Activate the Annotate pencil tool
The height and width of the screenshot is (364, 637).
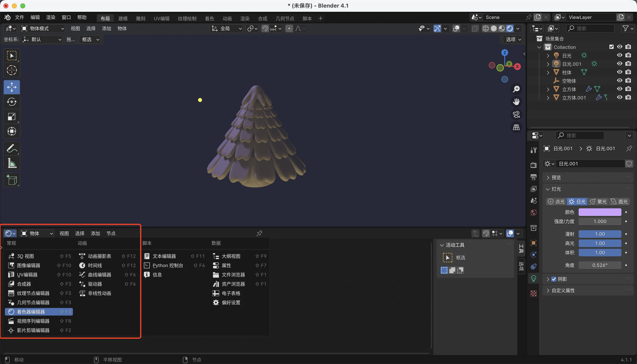[12, 148]
